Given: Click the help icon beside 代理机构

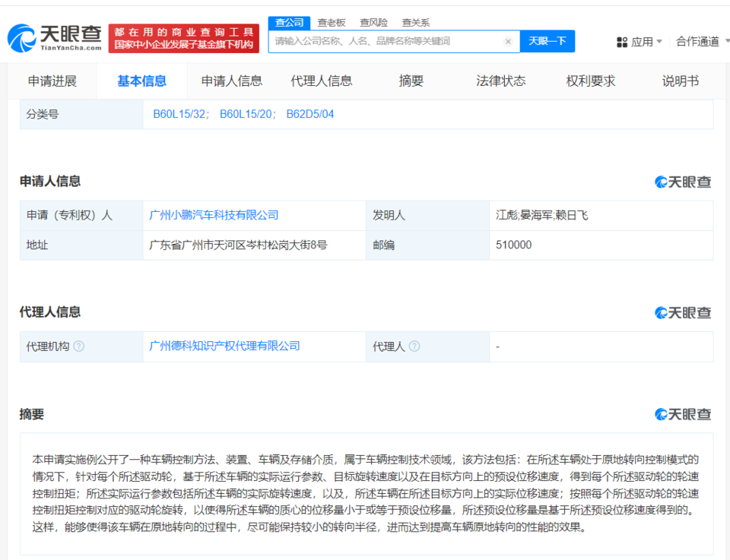Looking at the screenshot, I should pos(78,346).
